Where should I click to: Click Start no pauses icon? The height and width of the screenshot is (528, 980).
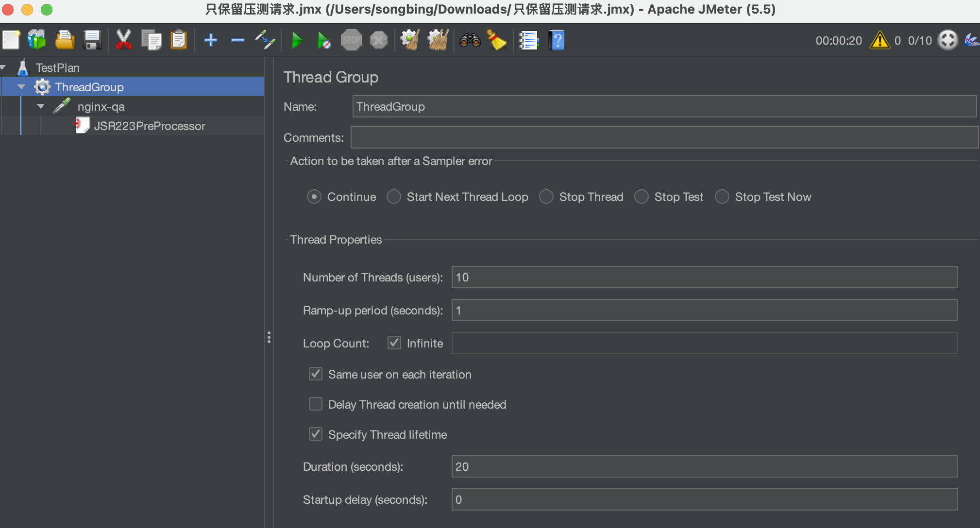tap(323, 40)
